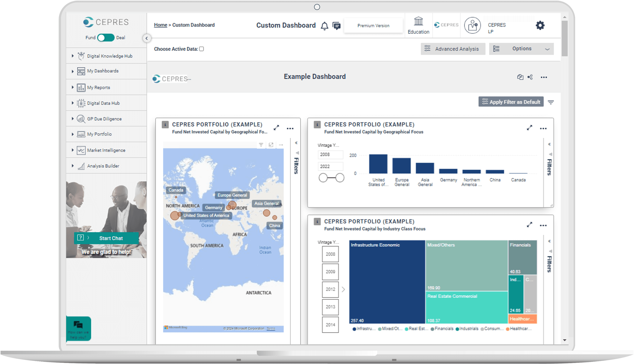Click the Infrastructure Economic treemap block

pyautogui.click(x=387, y=282)
